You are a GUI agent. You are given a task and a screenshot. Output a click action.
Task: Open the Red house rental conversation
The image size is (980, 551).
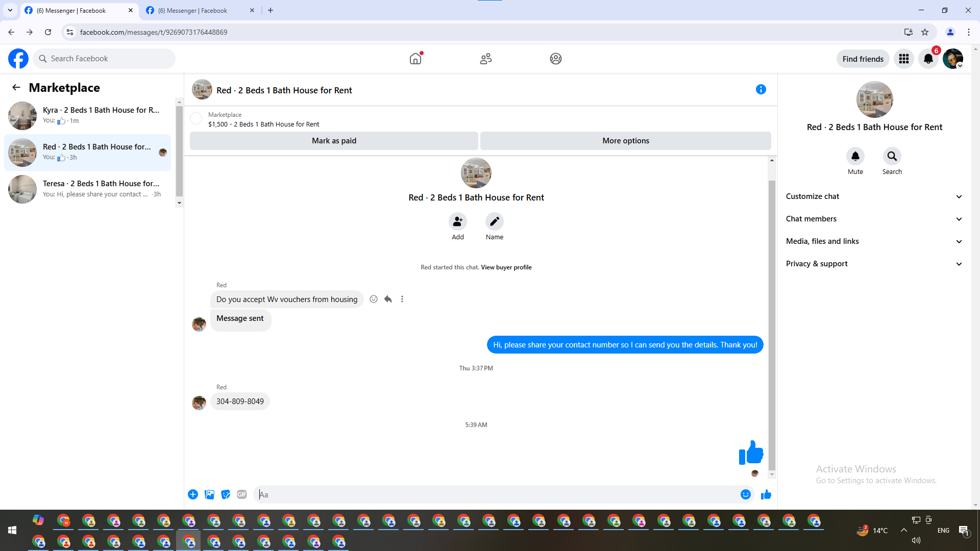[87, 153]
